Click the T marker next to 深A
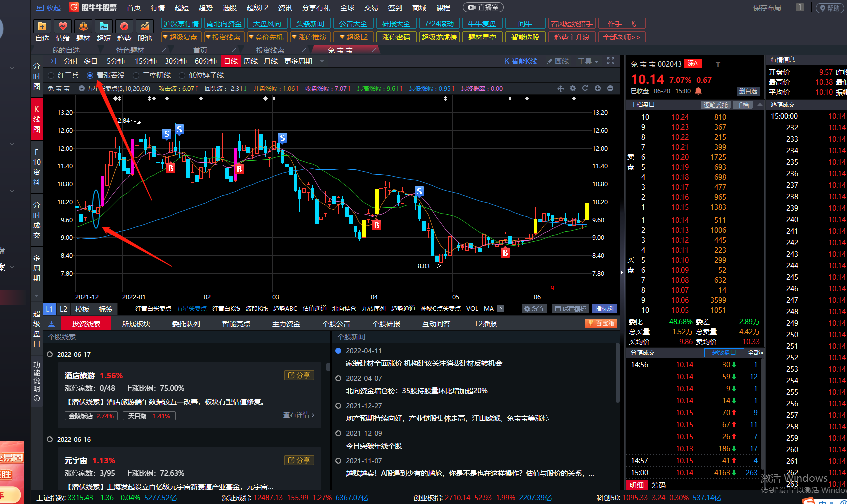This screenshot has width=847, height=504. point(718,64)
